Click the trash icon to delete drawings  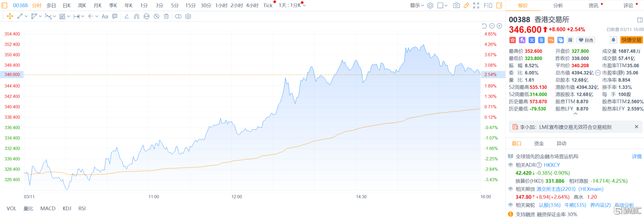click(x=166, y=16)
